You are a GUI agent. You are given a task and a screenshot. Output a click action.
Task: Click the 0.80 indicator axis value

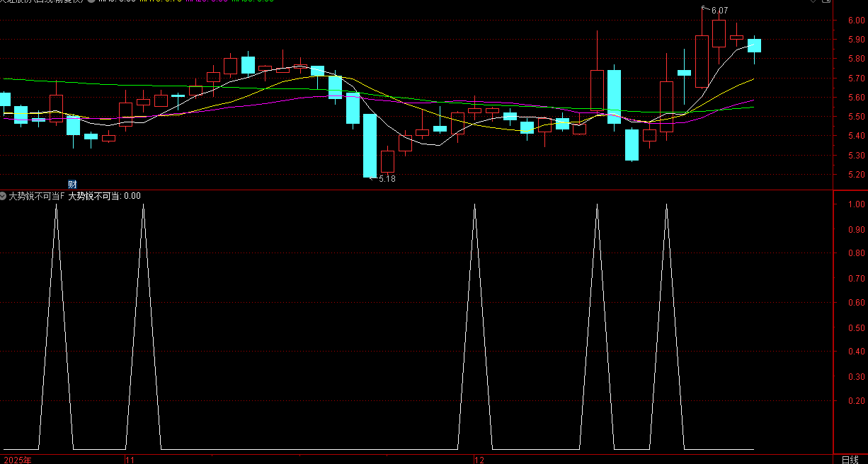(857, 253)
